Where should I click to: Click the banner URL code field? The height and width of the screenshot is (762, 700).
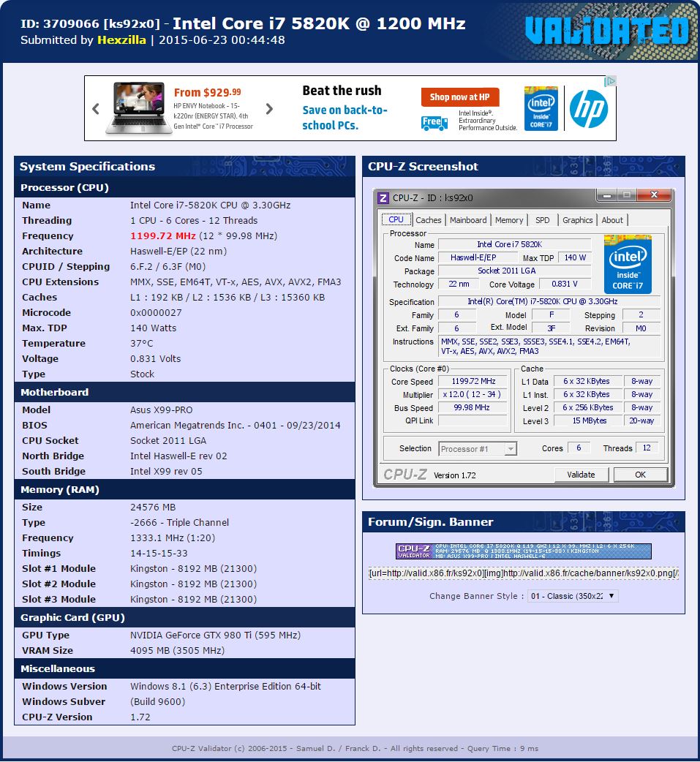[524, 573]
